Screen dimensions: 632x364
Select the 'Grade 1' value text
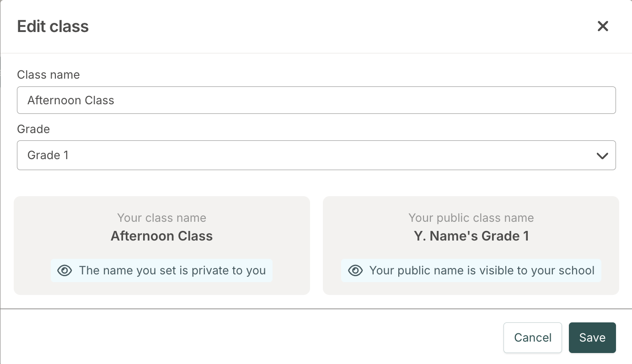48,155
